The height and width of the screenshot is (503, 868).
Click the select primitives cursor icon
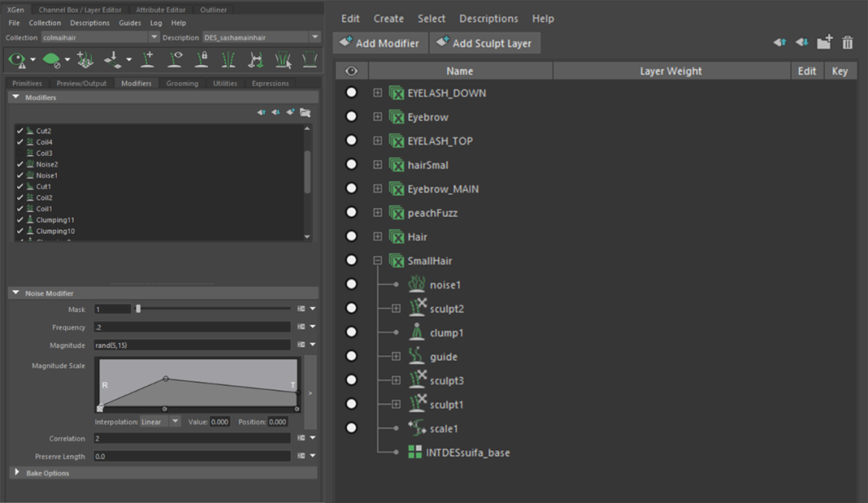point(284,59)
